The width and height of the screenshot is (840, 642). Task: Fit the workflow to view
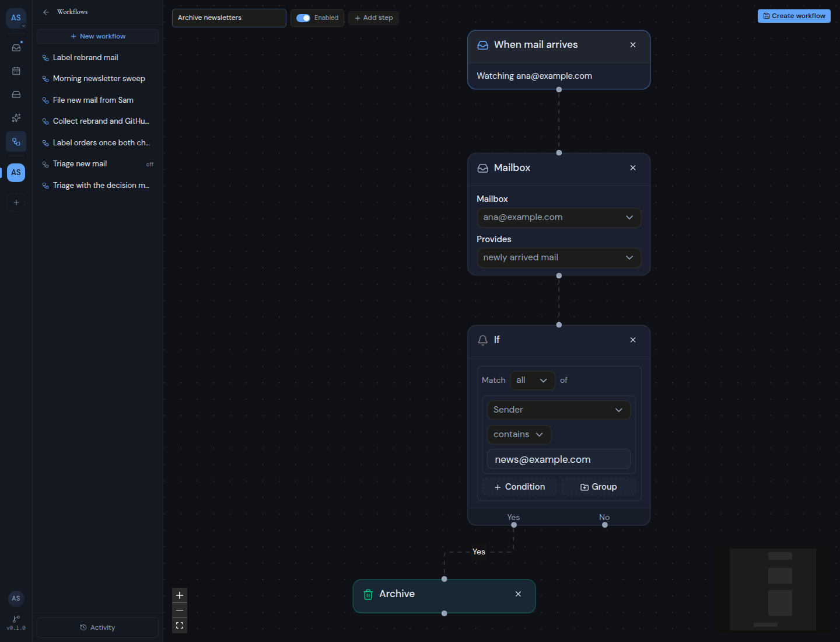pos(180,626)
